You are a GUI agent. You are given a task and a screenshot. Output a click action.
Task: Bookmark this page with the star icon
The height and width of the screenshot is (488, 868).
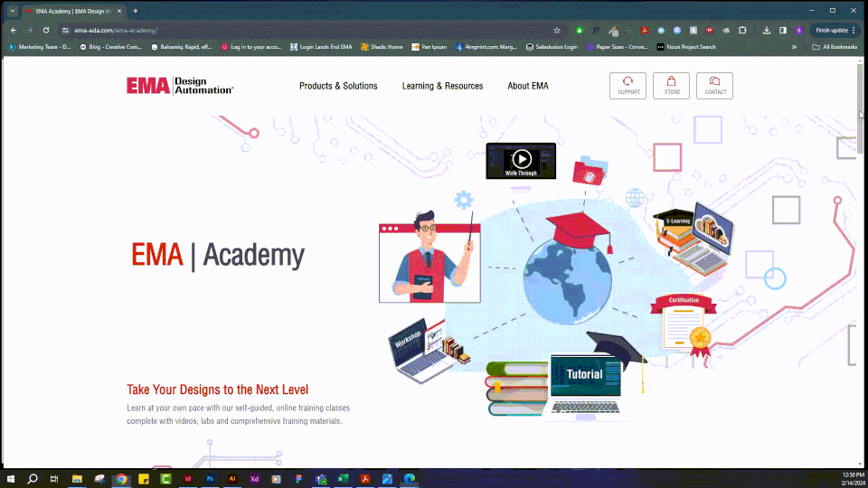tap(557, 31)
